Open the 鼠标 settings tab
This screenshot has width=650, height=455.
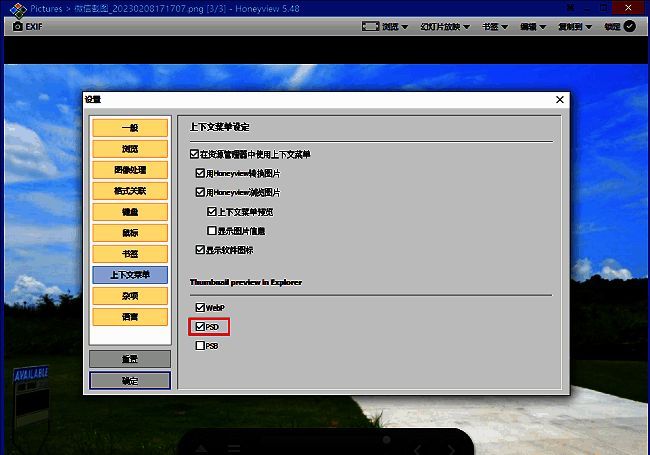130,233
